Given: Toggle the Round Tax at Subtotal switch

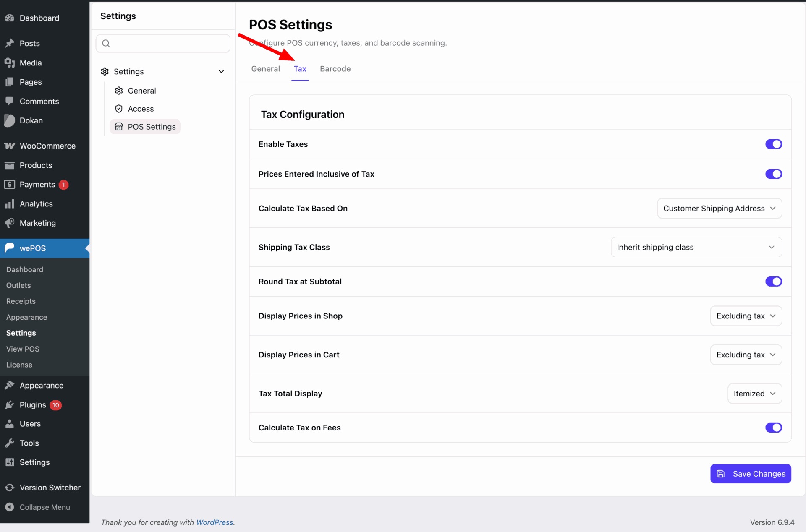Looking at the screenshot, I should point(773,282).
